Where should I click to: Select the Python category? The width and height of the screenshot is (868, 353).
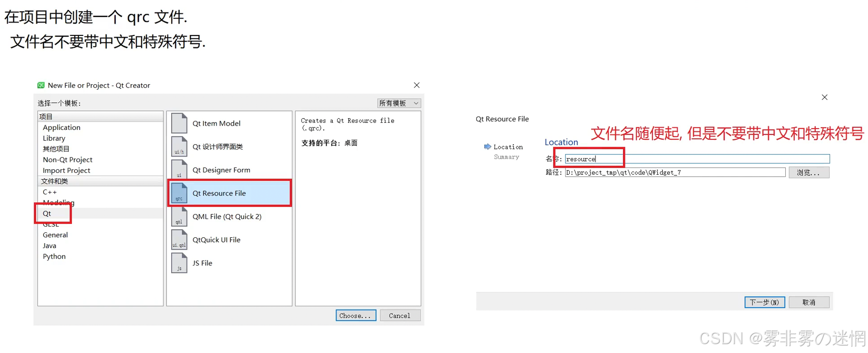coord(54,257)
